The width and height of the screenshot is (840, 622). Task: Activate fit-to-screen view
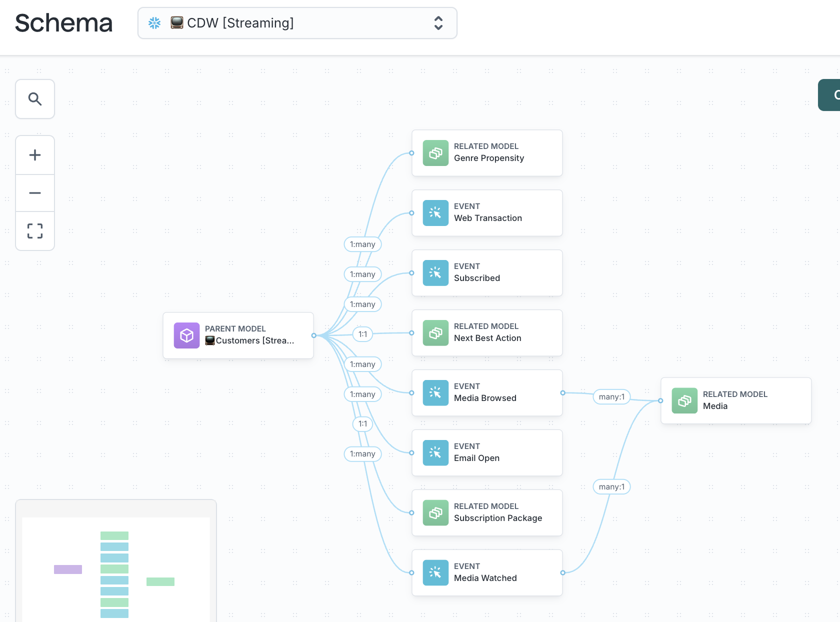[34, 231]
